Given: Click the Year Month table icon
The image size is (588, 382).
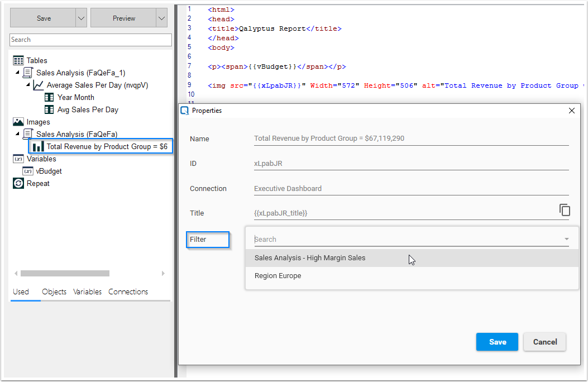Looking at the screenshot, I should pos(49,97).
